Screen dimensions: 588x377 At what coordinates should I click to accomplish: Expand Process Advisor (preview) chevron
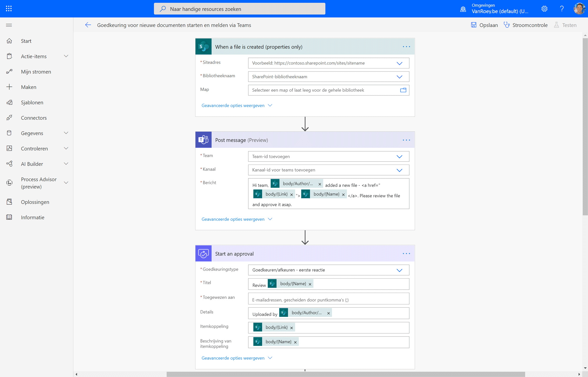66,183
